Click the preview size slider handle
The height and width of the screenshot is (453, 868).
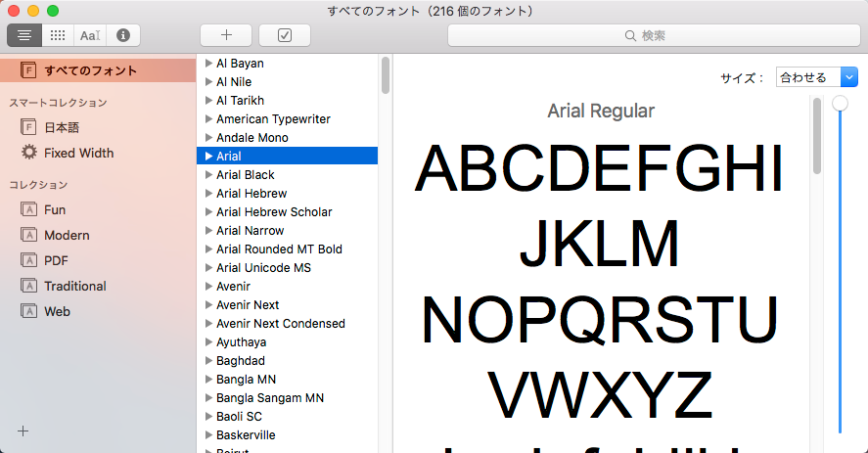[x=841, y=103]
